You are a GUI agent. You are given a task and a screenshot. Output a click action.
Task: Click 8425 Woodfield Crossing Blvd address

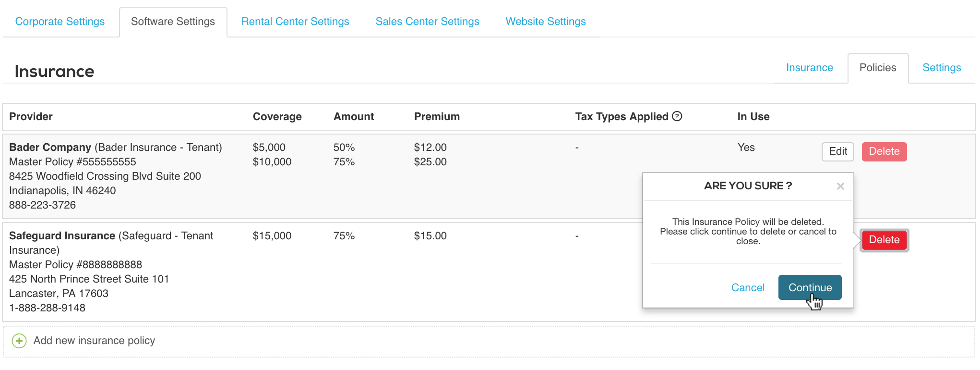105,176
